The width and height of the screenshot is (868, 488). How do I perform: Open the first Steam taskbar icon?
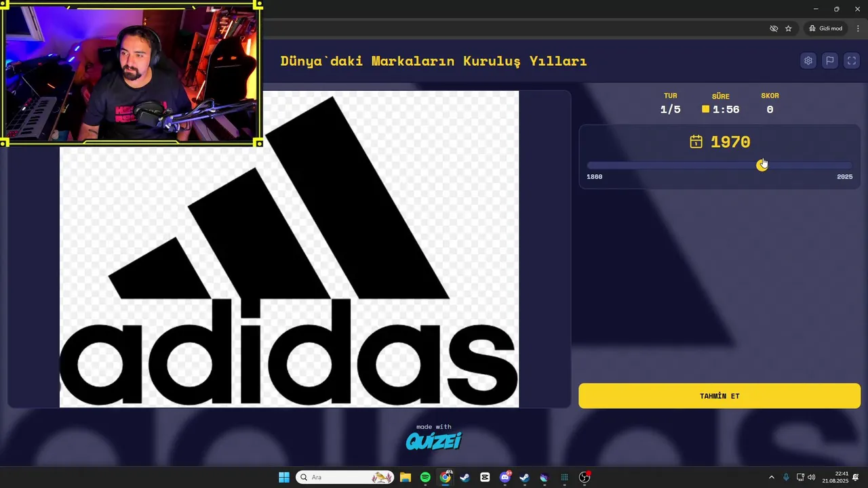point(465,477)
